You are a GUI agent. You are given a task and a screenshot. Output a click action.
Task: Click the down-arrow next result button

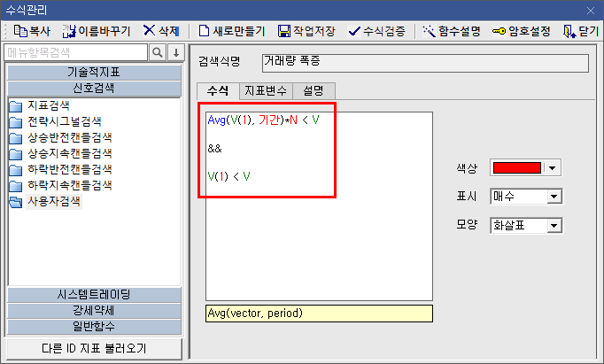(176, 52)
